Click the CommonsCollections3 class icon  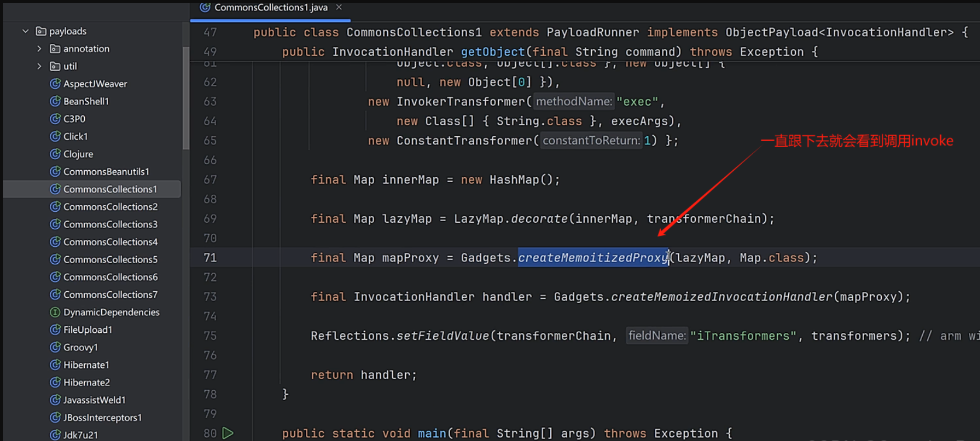click(x=55, y=224)
